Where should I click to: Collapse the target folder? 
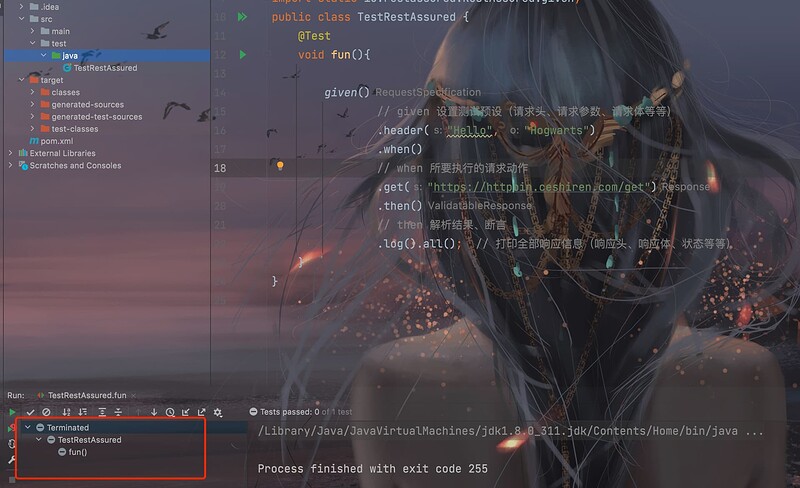21,80
